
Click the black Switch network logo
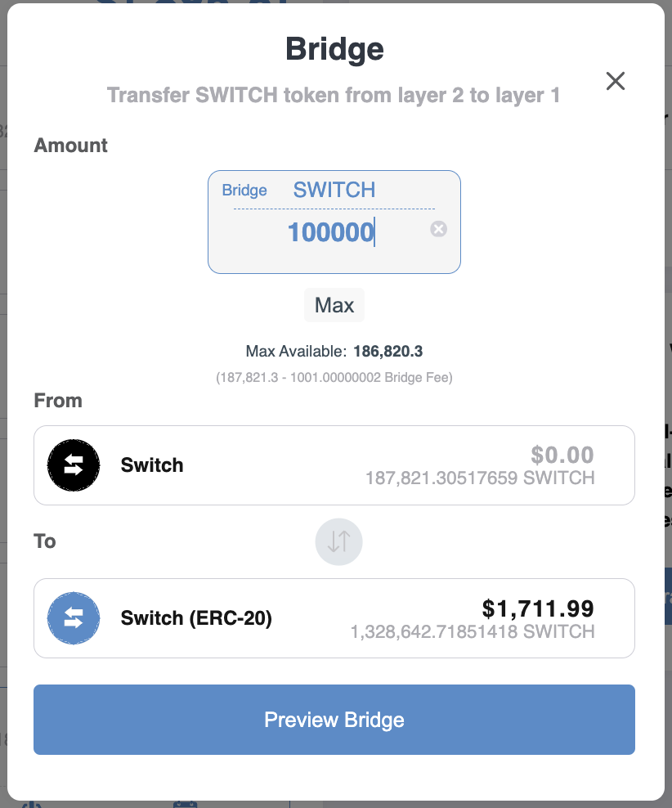click(x=74, y=465)
